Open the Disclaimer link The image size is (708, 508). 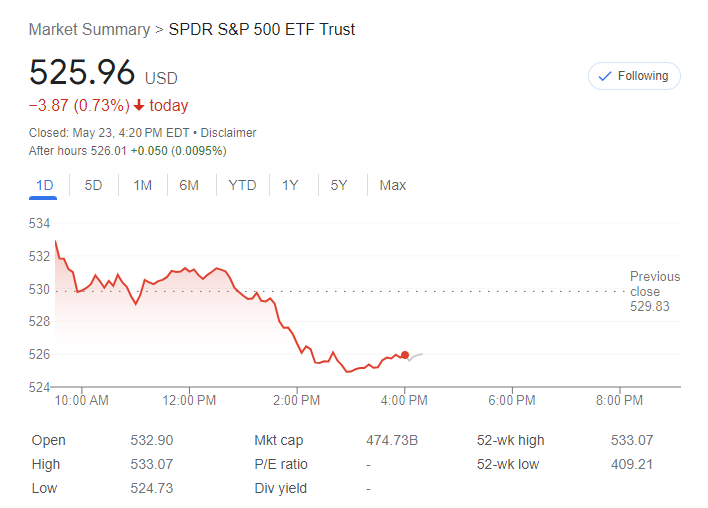tap(228, 132)
